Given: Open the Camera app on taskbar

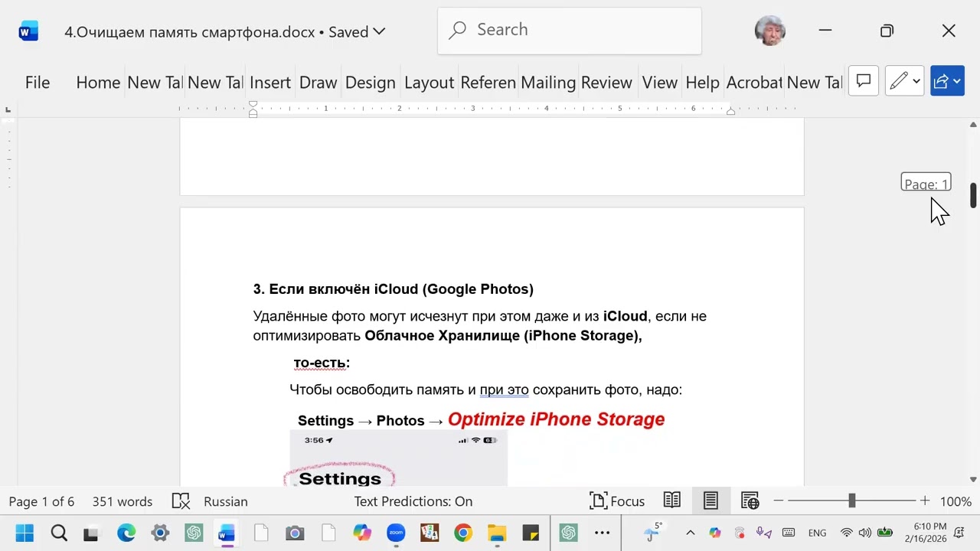Looking at the screenshot, I should 295,533.
